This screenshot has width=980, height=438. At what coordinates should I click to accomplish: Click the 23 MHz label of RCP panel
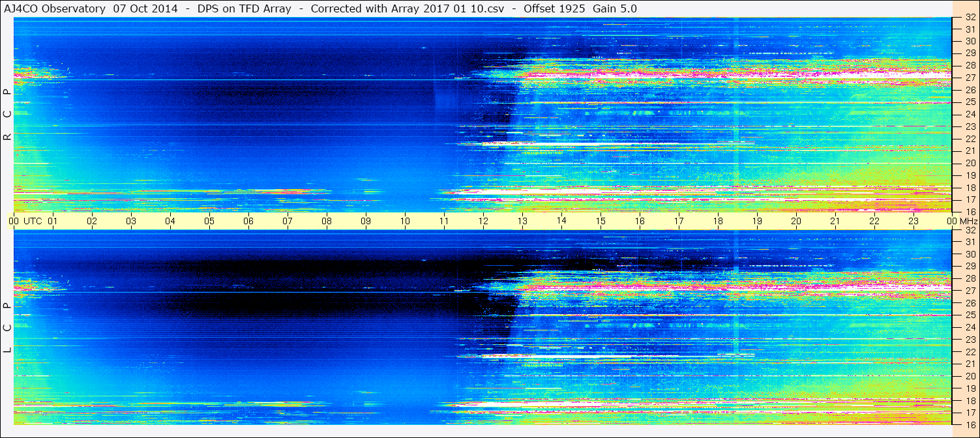tap(970, 127)
